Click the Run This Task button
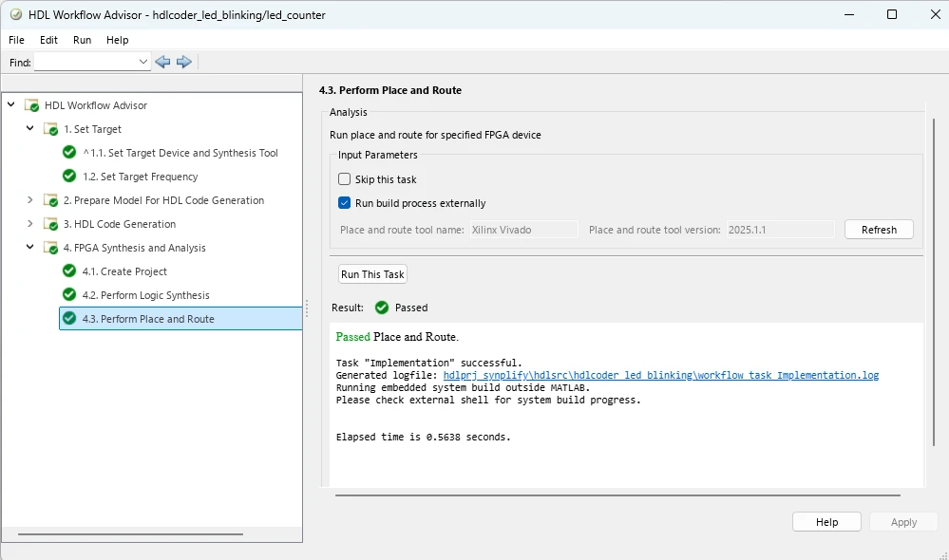The image size is (949, 560). [x=372, y=274]
